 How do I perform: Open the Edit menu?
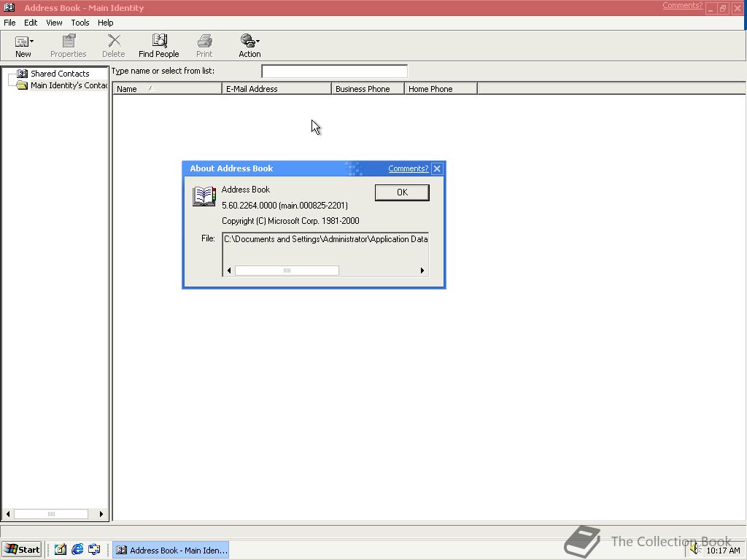pyautogui.click(x=31, y=23)
